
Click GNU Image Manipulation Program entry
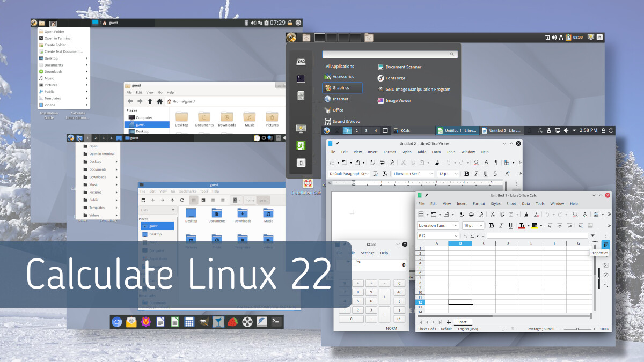point(414,89)
